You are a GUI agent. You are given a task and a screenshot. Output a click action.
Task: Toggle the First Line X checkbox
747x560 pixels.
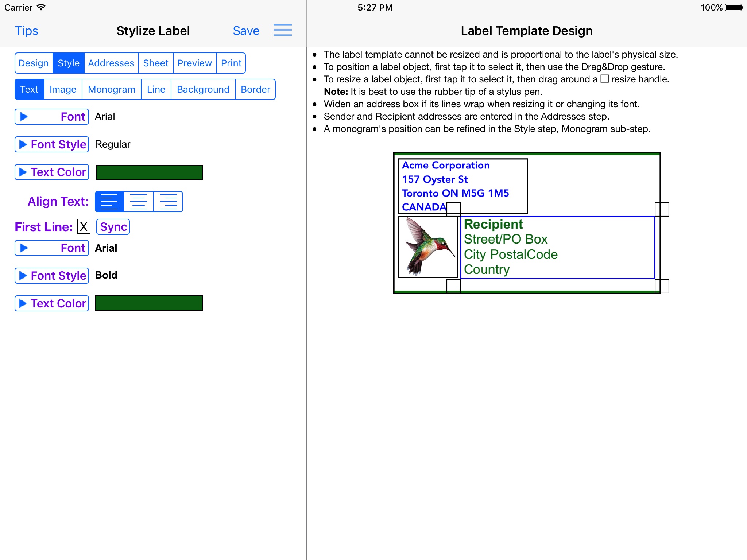point(84,225)
